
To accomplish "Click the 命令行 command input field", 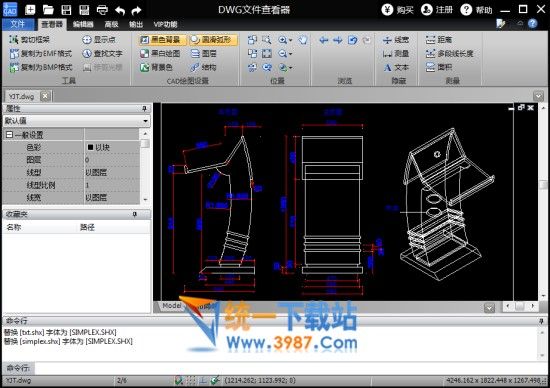I will pyautogui.click(x=286, y=368).
